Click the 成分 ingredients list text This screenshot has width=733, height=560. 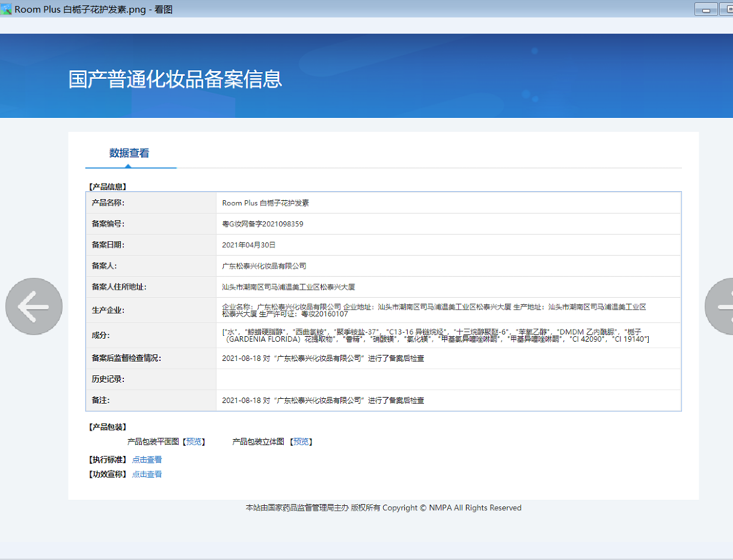[435, 336]
